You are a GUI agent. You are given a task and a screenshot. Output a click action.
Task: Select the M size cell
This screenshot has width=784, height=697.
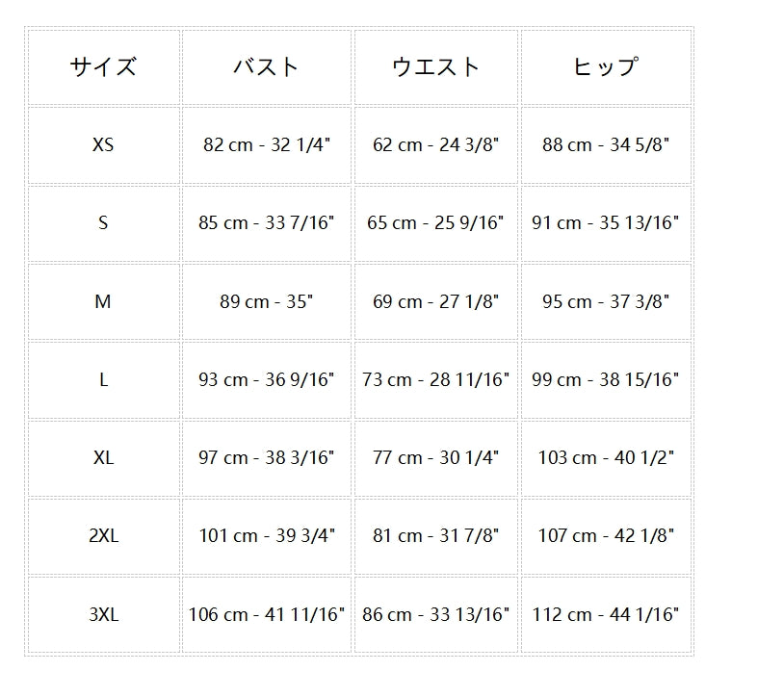click(x=103, y=301)
